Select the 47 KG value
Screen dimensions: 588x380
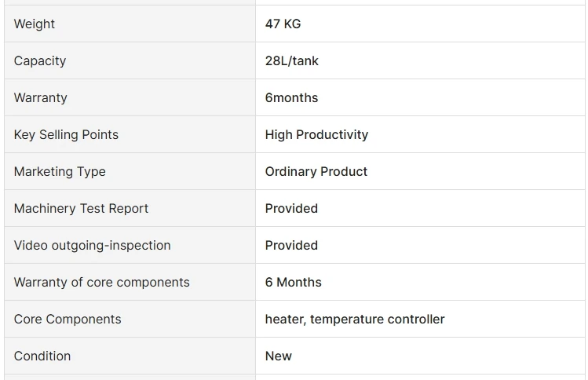coord(283,24)
